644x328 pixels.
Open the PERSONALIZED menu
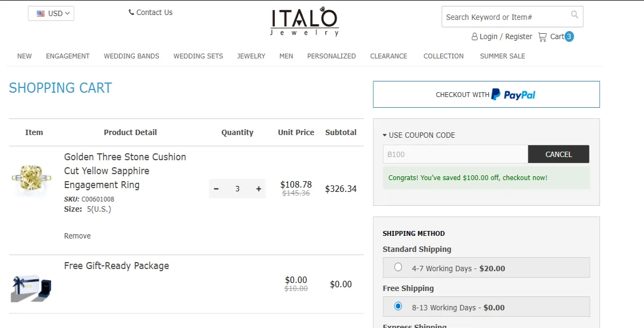331,56
